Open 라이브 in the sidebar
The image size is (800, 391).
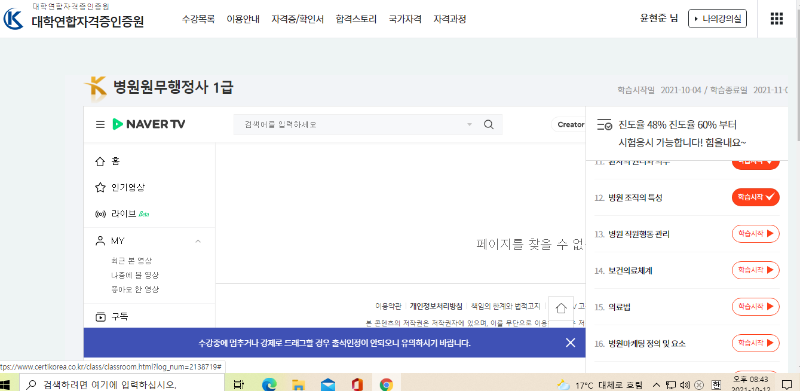point(122,214)
